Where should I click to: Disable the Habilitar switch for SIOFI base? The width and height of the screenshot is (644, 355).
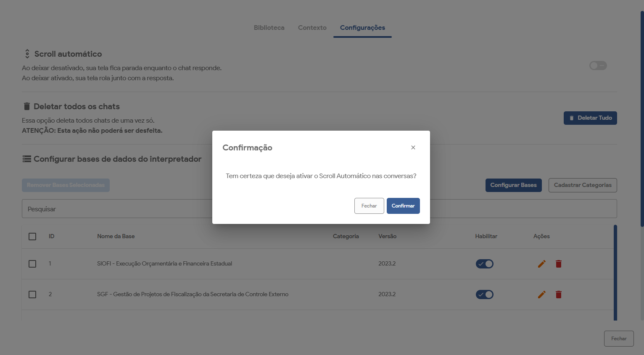pyautogui.click(x=485, y=264)
